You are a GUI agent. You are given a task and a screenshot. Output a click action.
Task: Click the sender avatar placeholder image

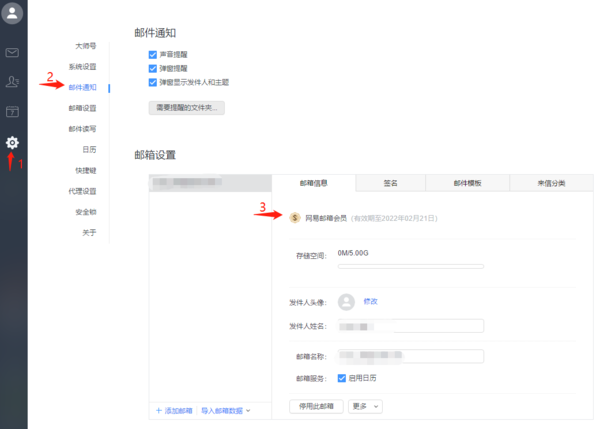tap(346, 301)
